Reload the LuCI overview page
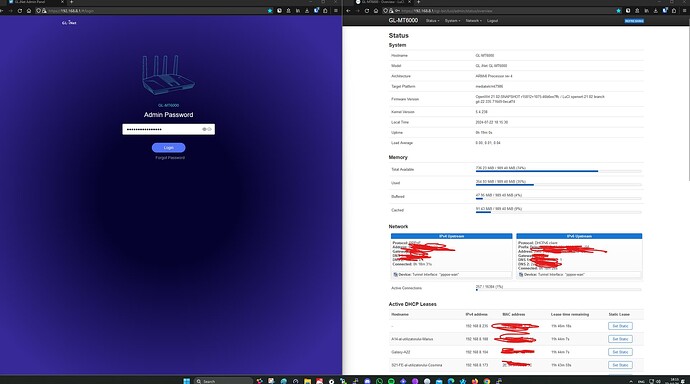Viewport: 690px width, 384px height. 367,11
